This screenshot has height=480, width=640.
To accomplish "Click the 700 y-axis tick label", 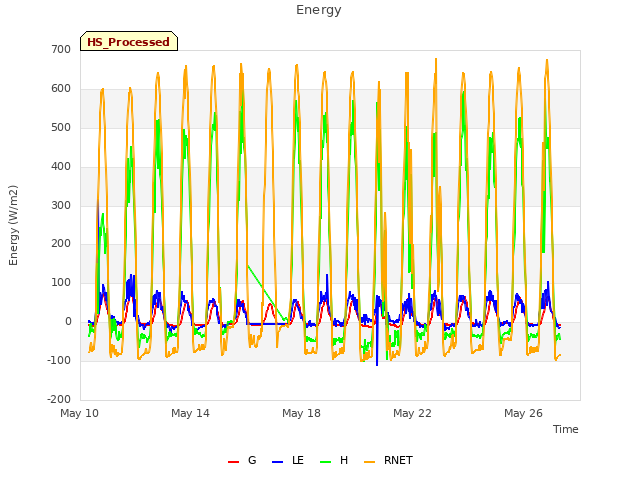I will (61, 50).
